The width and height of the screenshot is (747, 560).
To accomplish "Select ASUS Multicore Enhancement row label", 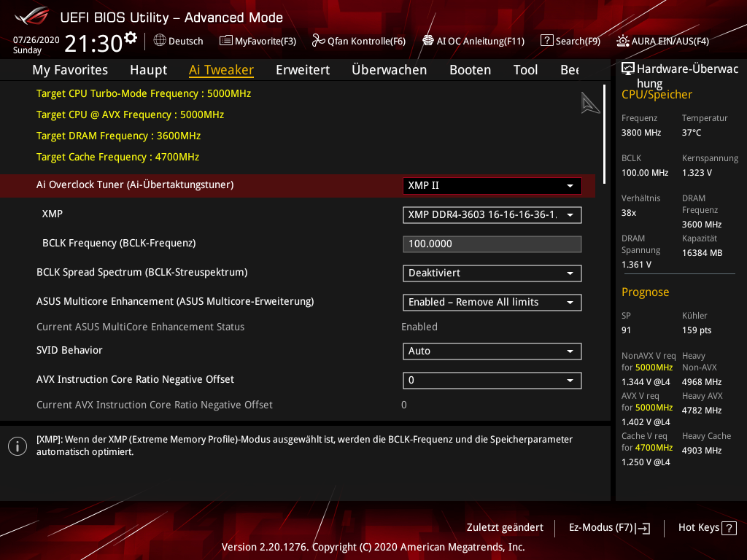I will (x=175, y=301).
